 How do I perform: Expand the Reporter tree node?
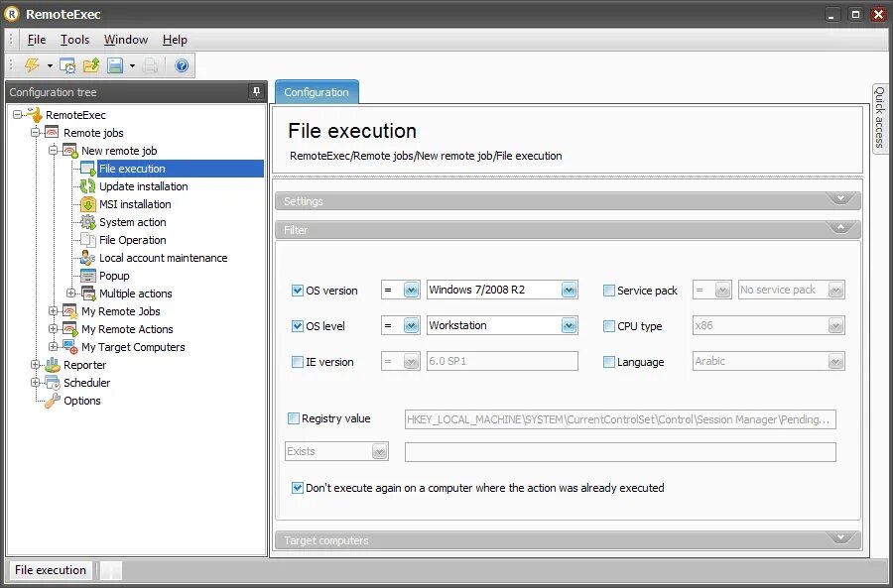point(36,365)
